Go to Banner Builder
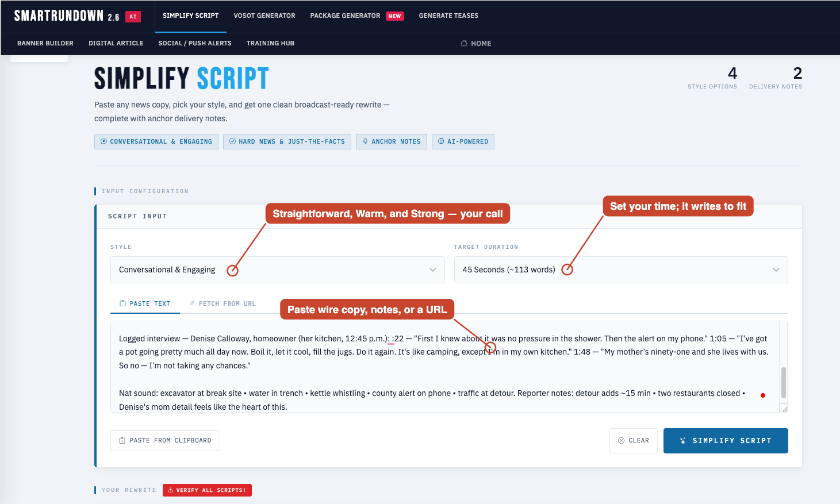840x504 pixels. 45,43
